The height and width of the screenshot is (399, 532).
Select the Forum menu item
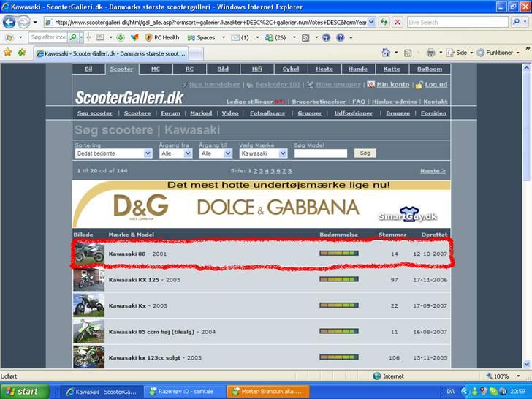tap(170, 113)
